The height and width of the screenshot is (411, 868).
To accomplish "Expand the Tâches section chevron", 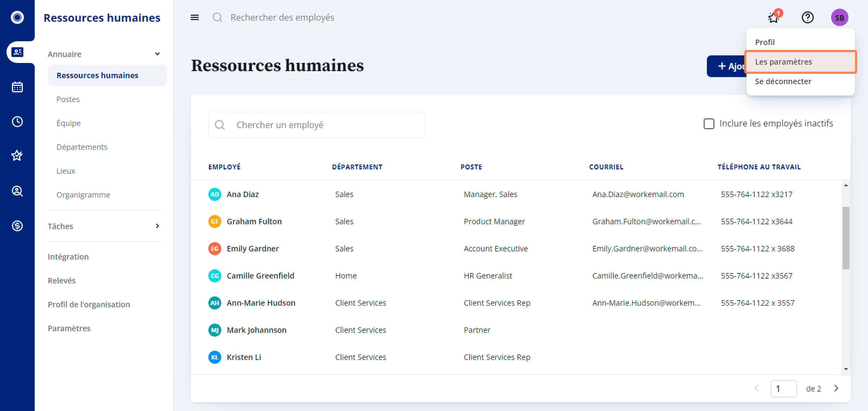I will 157,226.
